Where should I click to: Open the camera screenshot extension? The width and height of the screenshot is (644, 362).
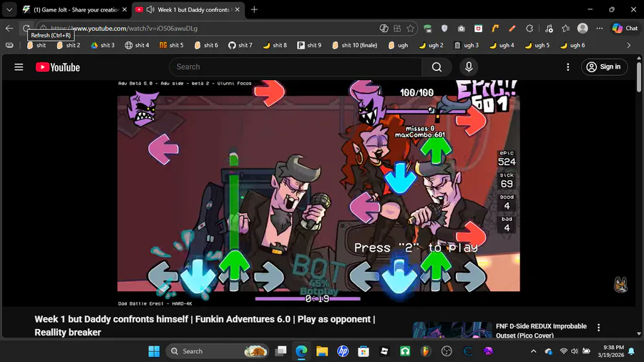pyautogui.click(x=462, y=29)
